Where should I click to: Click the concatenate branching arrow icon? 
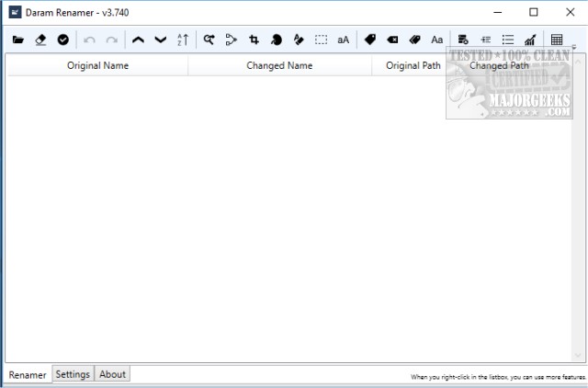[232, 40]
